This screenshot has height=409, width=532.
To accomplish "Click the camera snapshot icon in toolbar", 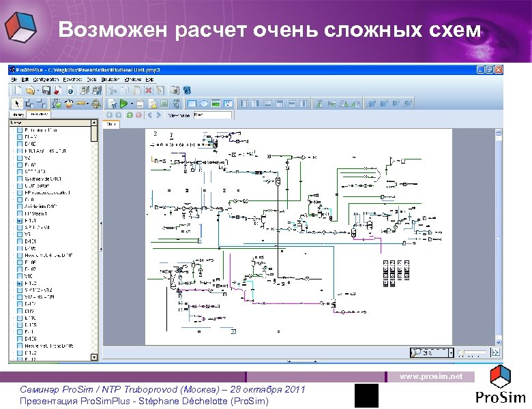I will click(x=175, y=90).
